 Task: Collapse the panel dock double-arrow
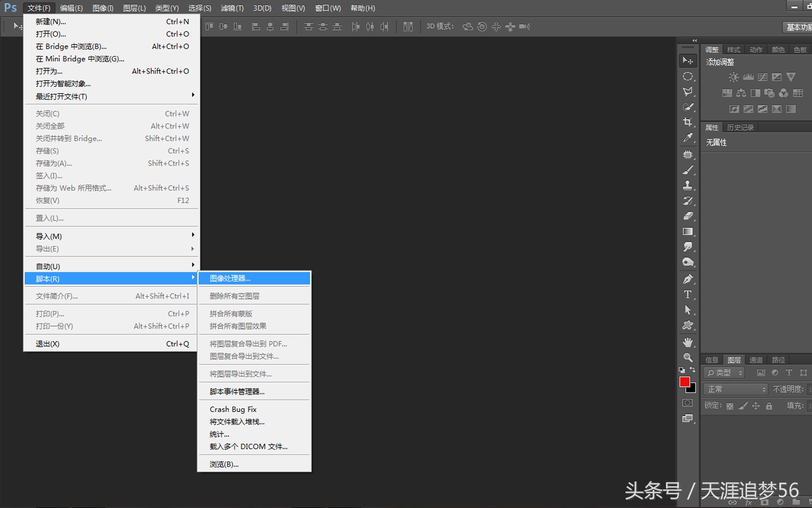(x=695, y=41)
